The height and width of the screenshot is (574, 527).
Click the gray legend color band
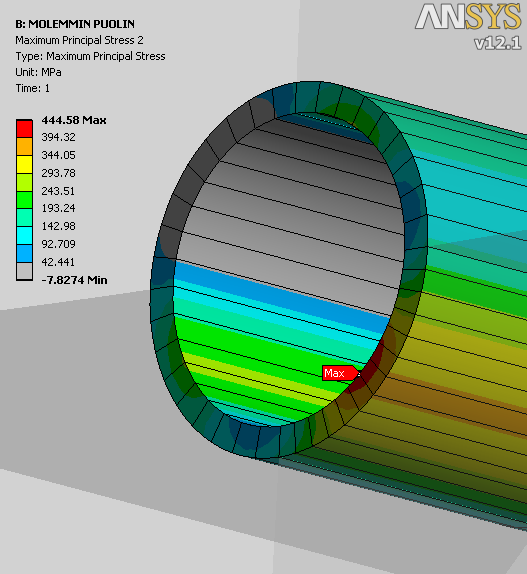(x=24, y=271)
